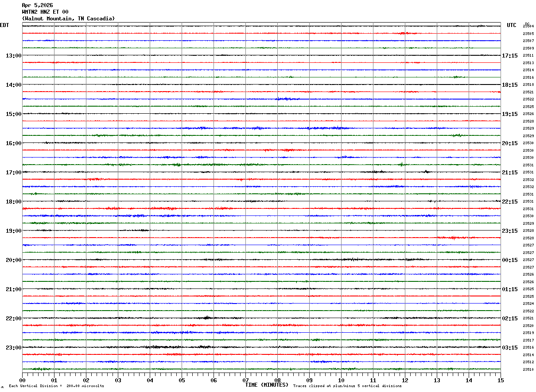
Task: Click the DC value 23512
Action: [x=528, y=362]
